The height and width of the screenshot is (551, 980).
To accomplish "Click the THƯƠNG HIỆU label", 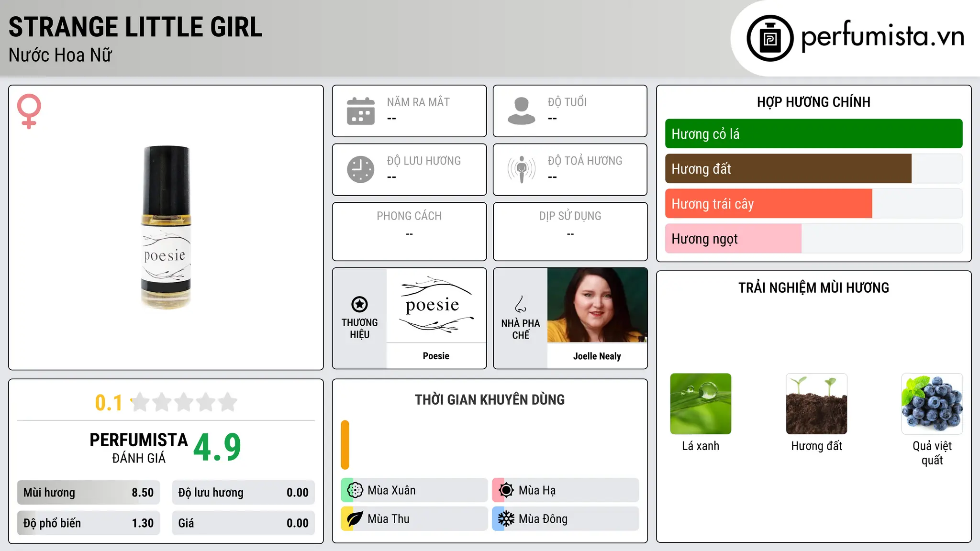I will [x=359, y=328].
